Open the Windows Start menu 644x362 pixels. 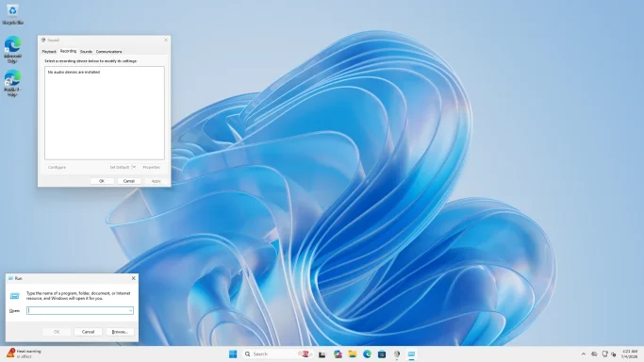233,354
